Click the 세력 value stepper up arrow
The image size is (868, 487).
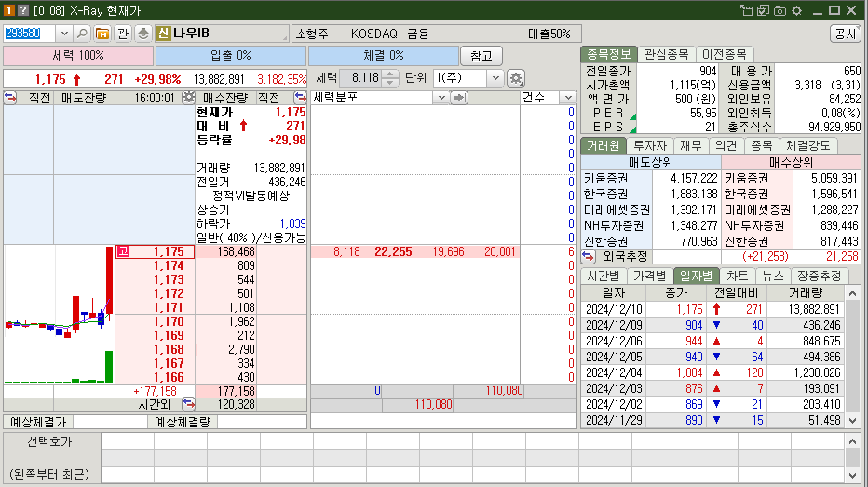(389, 74)
